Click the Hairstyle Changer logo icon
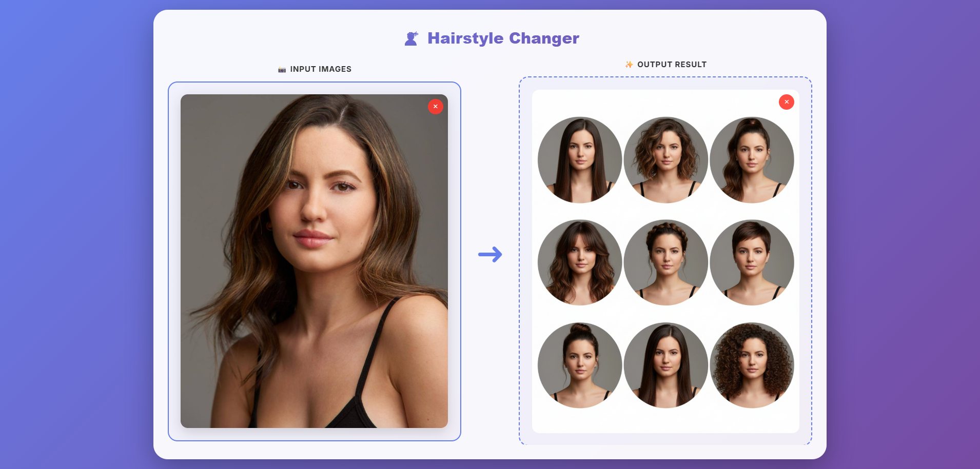980x469 pixels. [411, 38]
